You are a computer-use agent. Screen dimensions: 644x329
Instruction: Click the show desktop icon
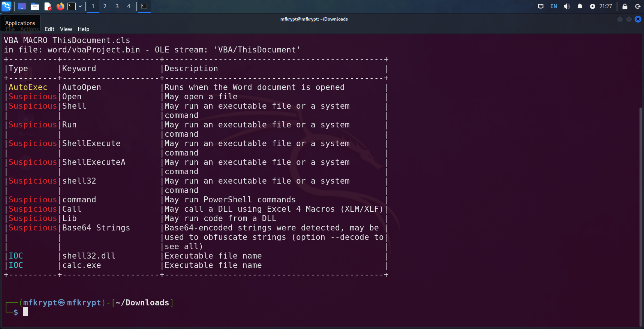point(22,6)
